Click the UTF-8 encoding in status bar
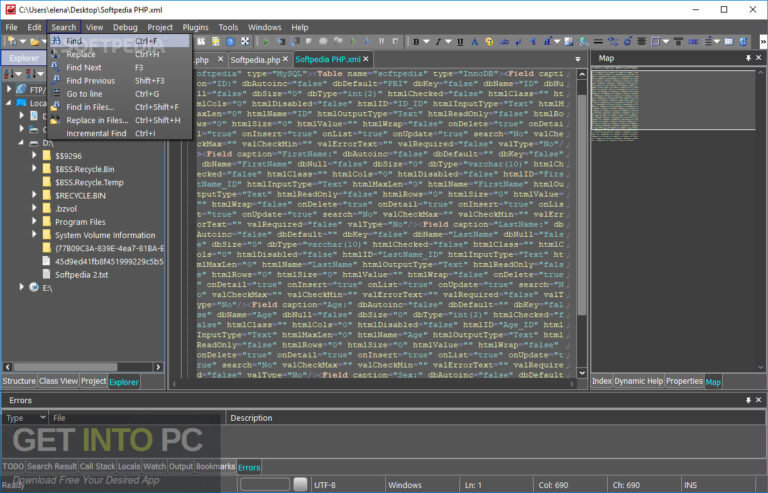Image resolution: width=768 pixels, height=493 pixels. click(325, 485)
